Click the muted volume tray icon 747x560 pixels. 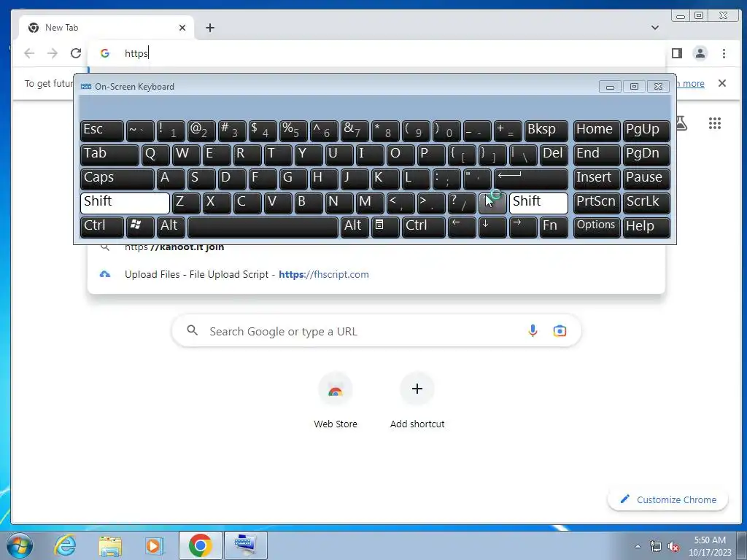[673, 546]
